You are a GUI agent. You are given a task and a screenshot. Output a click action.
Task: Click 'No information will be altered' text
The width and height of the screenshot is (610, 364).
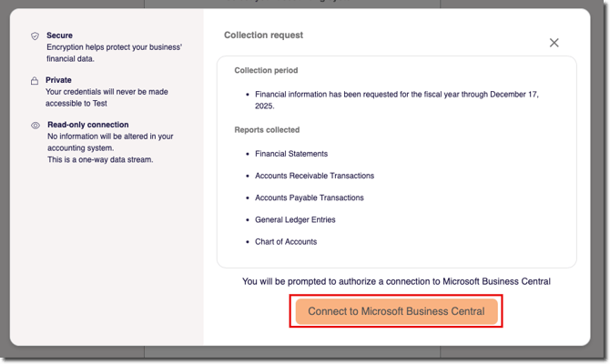(110, 142)
